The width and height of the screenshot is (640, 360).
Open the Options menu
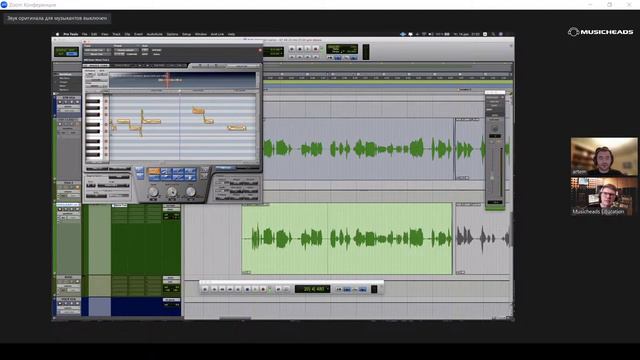click(172, 34)
